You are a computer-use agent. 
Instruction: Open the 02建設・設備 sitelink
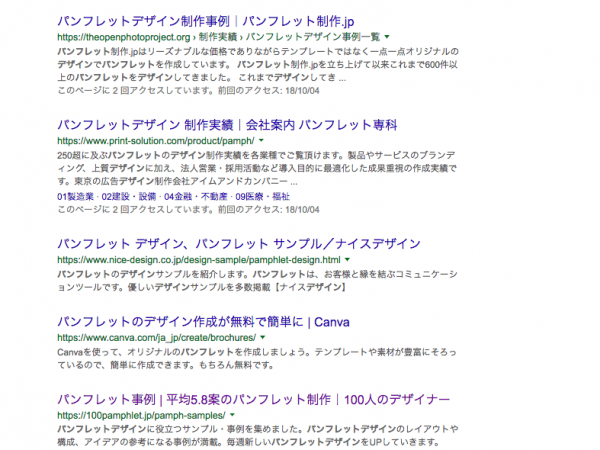[x=129, y=197]
